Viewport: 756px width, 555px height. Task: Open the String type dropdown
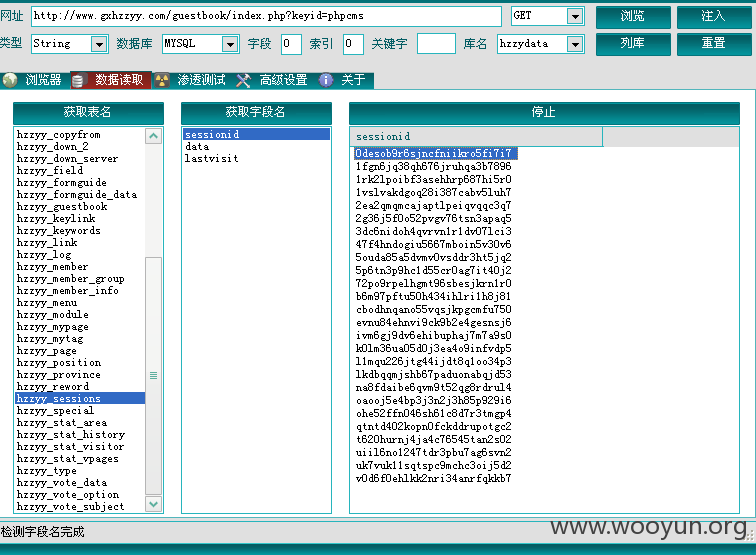(99, 44)
